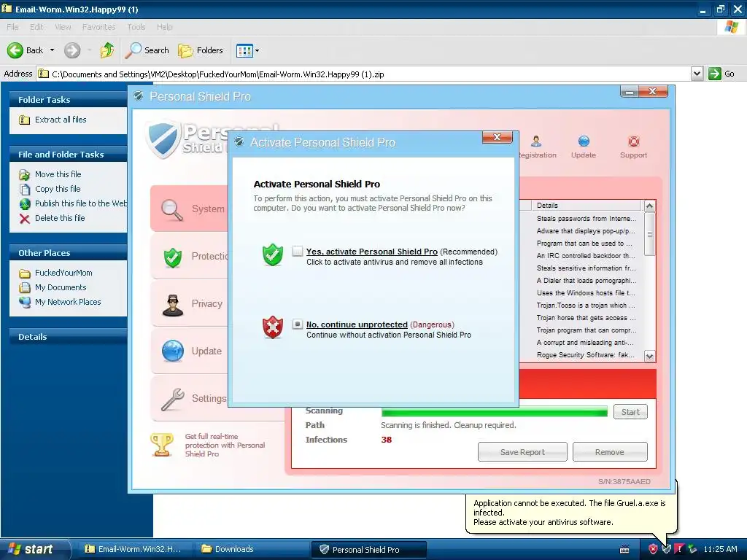Click the Protection green shield sidebar icon
Screen dimensions: 747x560
(x=172, y=257)
